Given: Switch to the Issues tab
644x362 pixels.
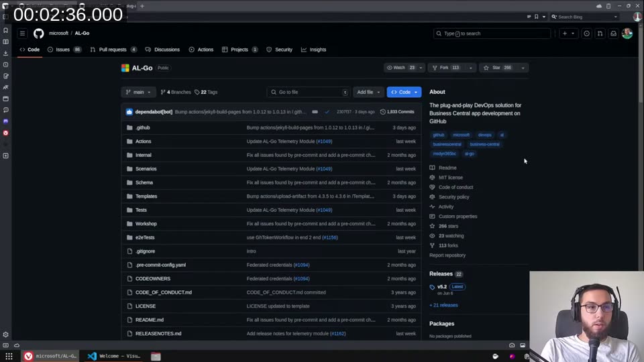Looking at the screenshot, I should [64, 50].
